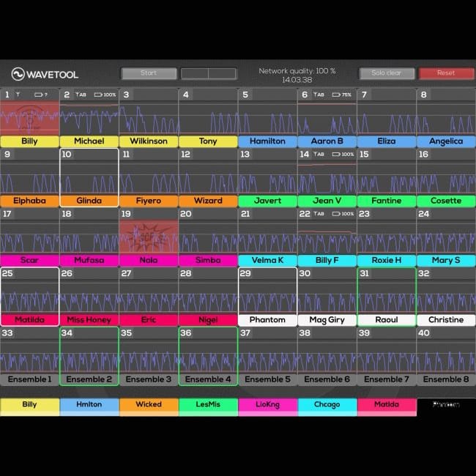
Task: Select the Hmlton group tab
Action: pyautogui.click(x=89, y=406)
